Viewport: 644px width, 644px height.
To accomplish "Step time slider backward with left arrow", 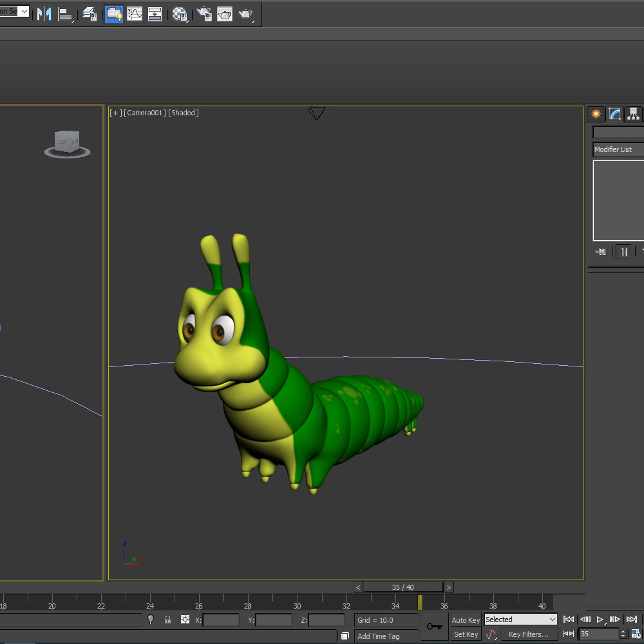I will (358, 587).
